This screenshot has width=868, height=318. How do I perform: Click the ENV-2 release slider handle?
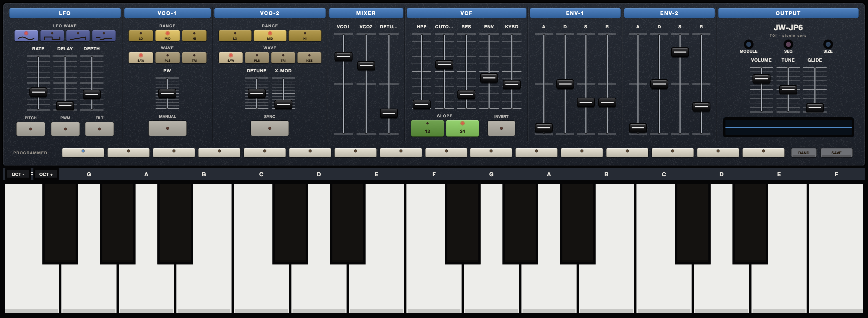coord(701,107)
